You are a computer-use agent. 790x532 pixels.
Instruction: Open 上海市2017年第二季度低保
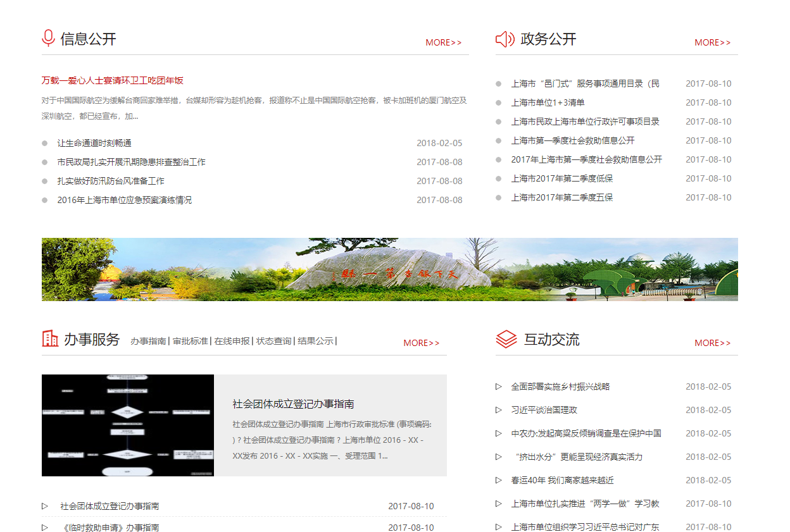tap(562, 178)
